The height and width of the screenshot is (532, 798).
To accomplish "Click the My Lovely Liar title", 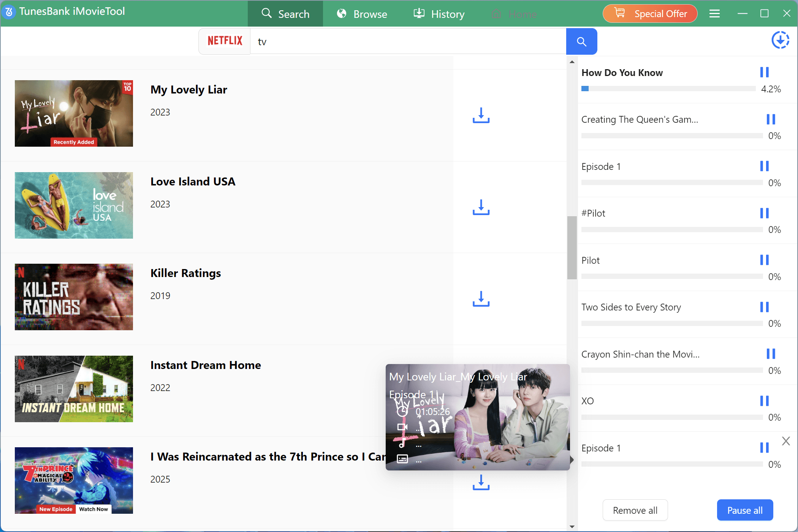I will (189, 90).
